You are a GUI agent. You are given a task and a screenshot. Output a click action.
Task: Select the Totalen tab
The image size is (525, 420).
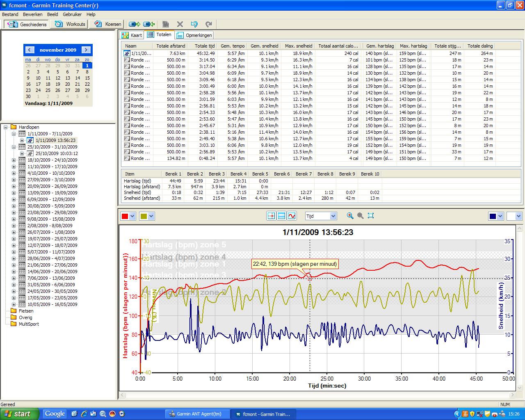pos(160,35)
